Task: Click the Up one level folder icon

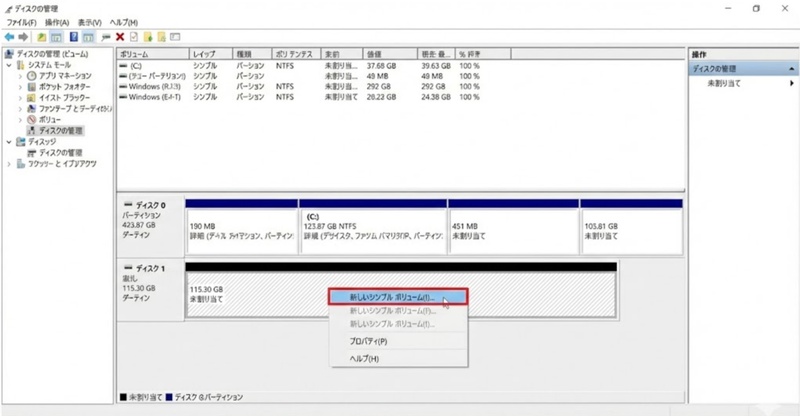Action: point(41,36)
